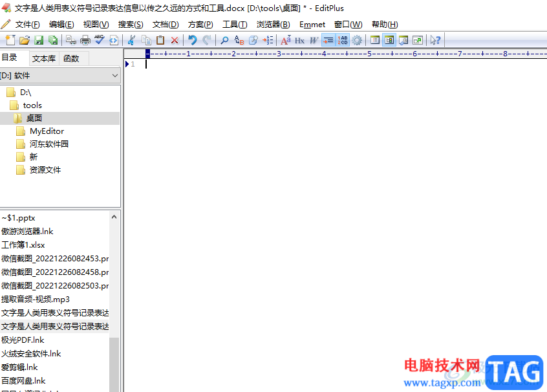Toggle the Document Selector icon
This screenshot has height=392, width=547.
click(x=374, y=40)
